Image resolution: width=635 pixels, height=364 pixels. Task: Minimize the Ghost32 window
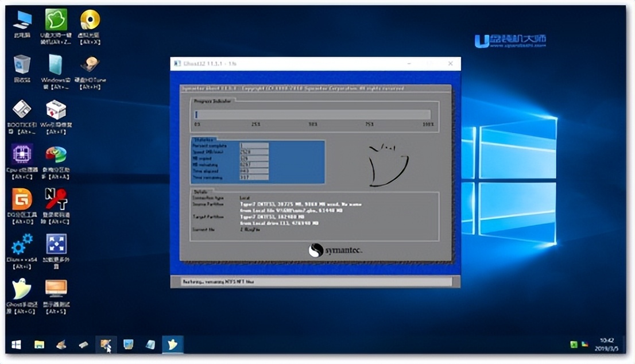pos(409,64)
